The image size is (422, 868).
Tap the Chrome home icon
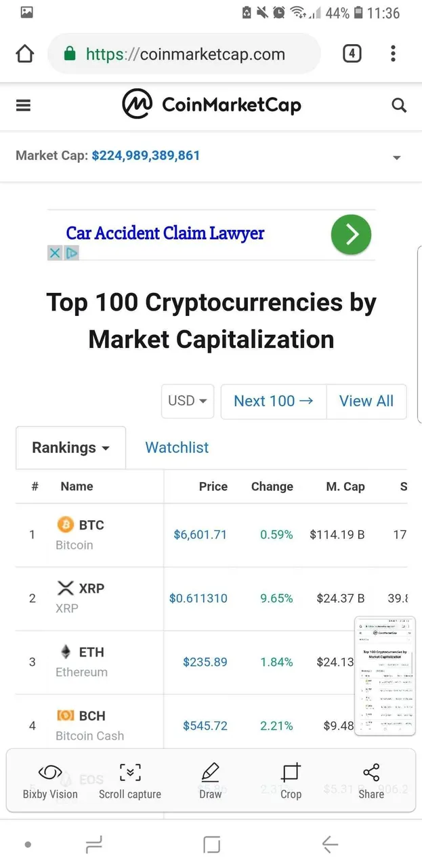click(24, 54)
